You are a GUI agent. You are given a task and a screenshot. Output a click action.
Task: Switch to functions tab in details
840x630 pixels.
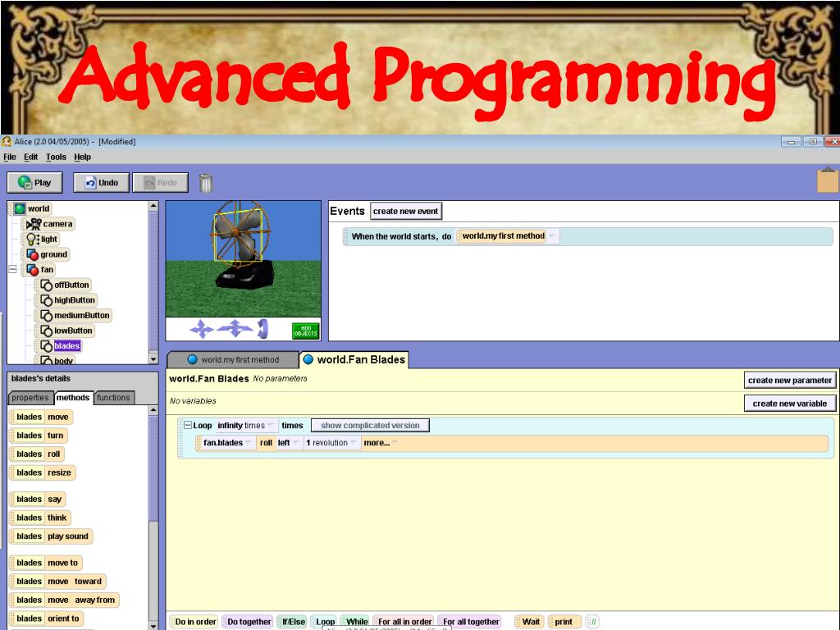[x=113, y=398]
